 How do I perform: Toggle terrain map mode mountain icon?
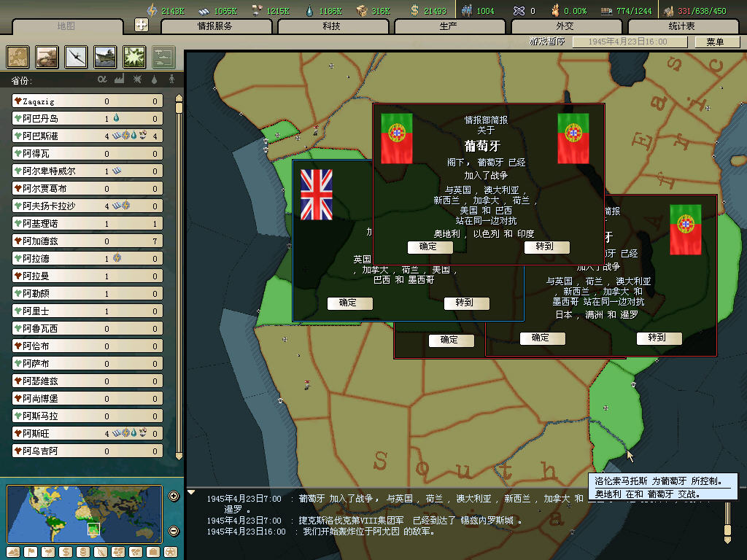[12, 551]
